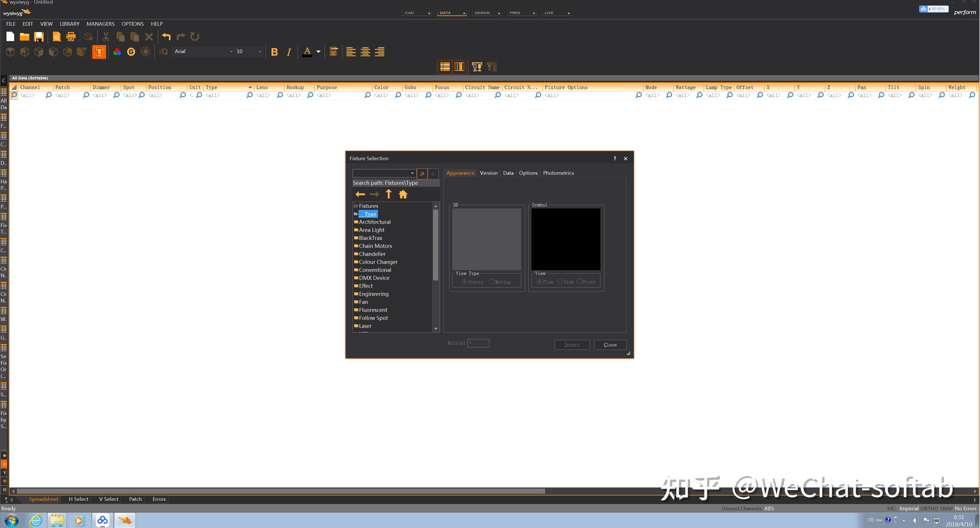Select the Front symbol view radio button
Viewport: 980px width, 528px height.
coord(579,282)
